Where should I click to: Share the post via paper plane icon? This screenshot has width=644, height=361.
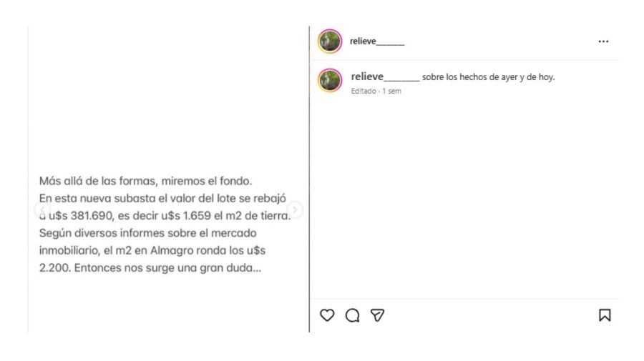377,315
